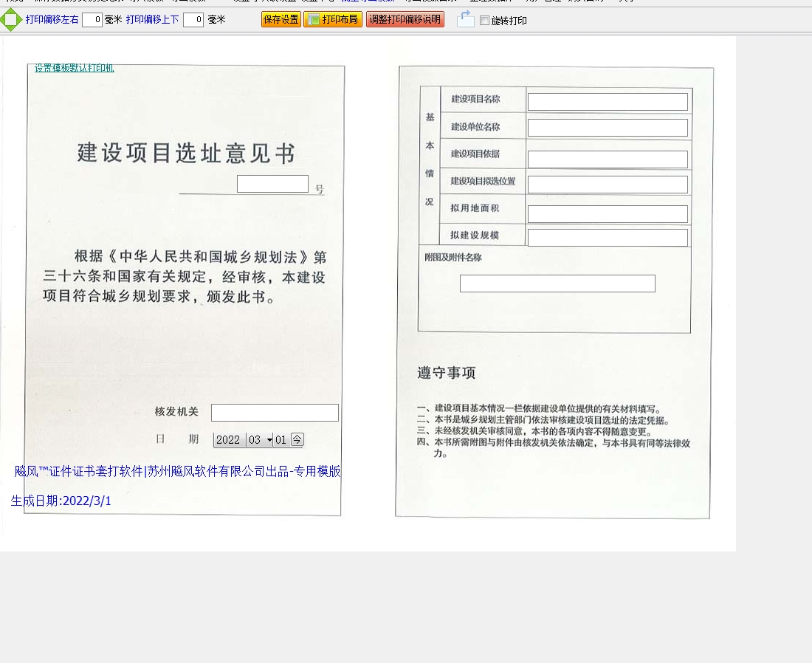The image size is (812, 663).
Task: Toggle the 旋转打印 checkbox
Action: [484, 21]
